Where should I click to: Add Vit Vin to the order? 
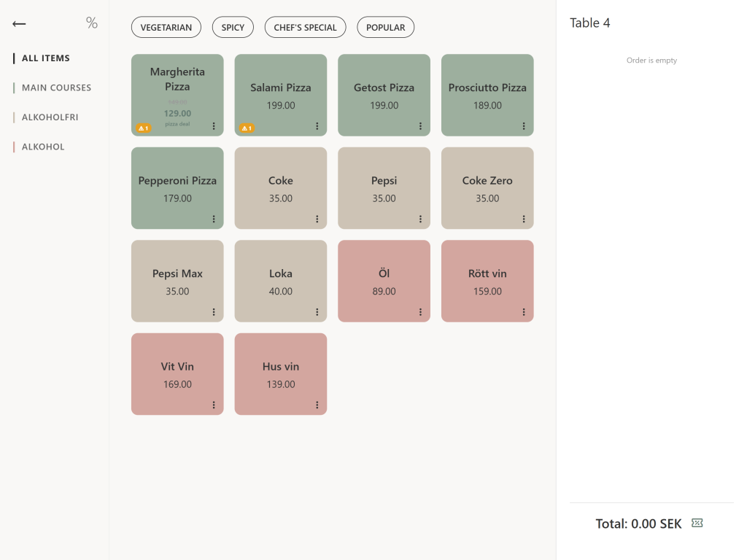[x=177, y=374]
